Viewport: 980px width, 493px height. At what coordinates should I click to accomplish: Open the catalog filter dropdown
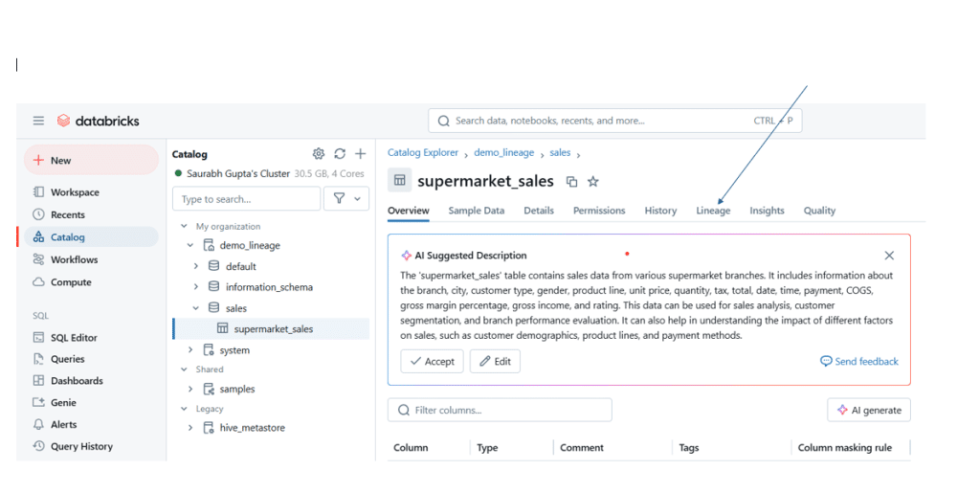346,199
